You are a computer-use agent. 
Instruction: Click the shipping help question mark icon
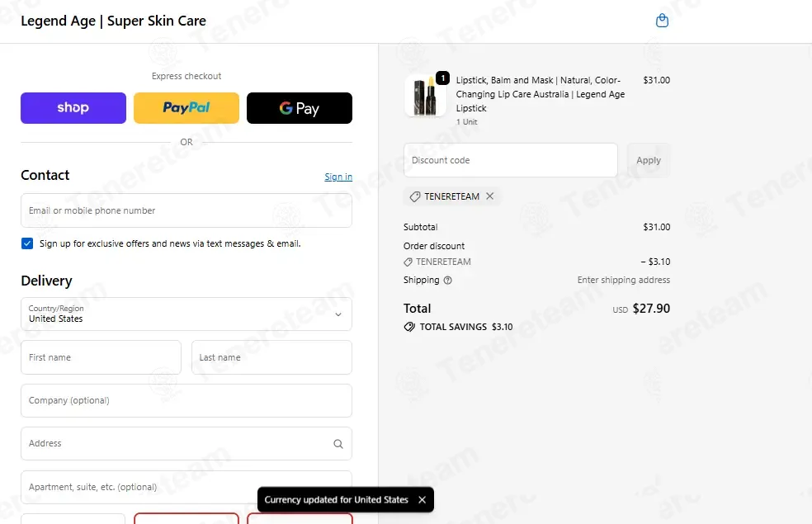pyautogui.click(x=448, y=280)
